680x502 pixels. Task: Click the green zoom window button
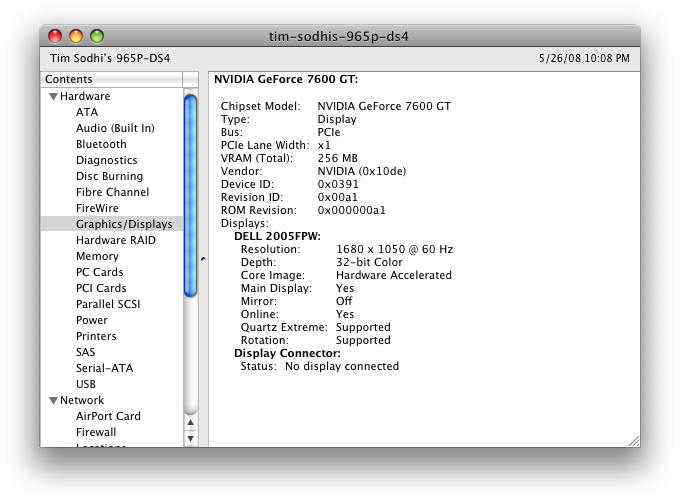click(97, 36)
